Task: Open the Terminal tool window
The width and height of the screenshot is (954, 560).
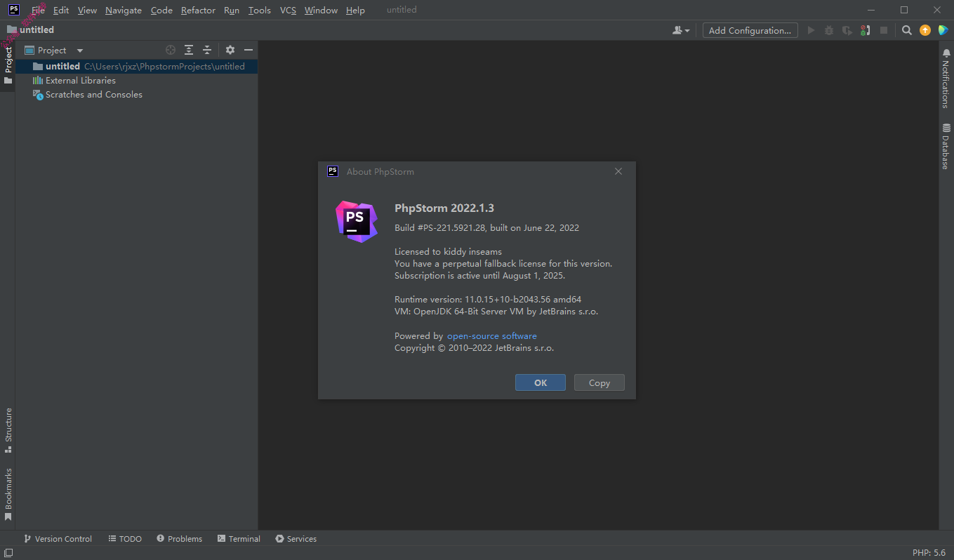Action: tap(239, 539)
